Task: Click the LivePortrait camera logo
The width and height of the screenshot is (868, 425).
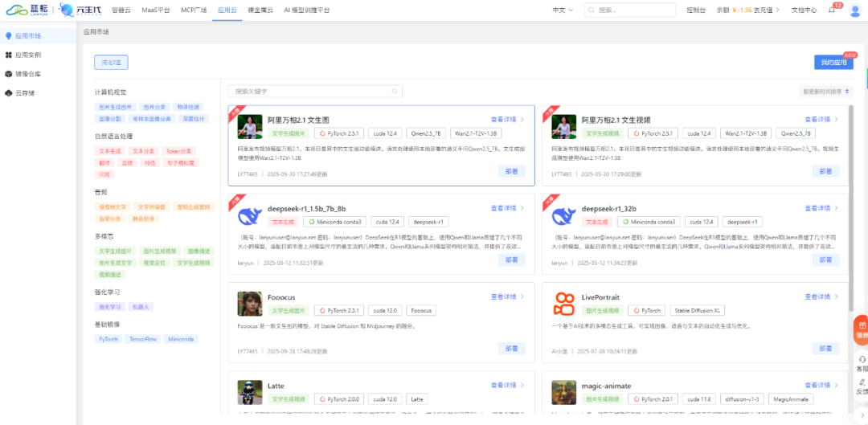Action: (564, 304)
